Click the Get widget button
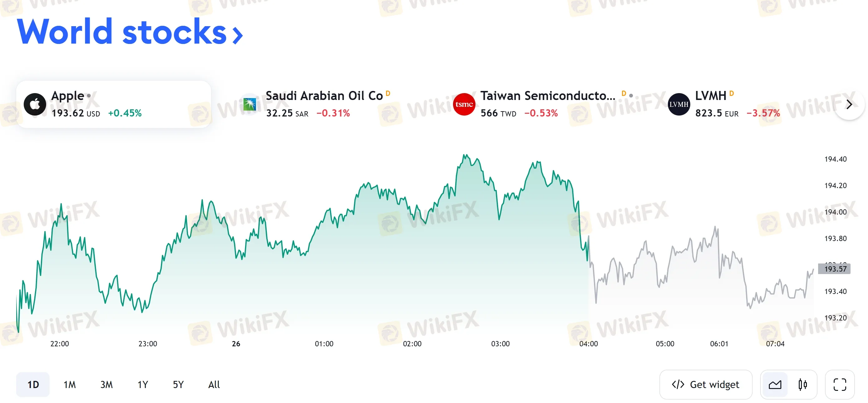The height and width of the screenshot is (403, 868). tap(706, 384)
